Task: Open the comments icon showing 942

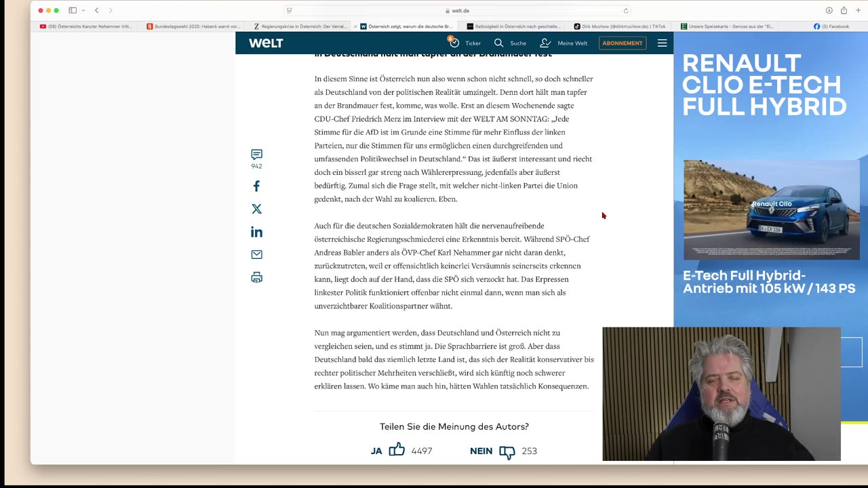Action: tap(256, 155)
